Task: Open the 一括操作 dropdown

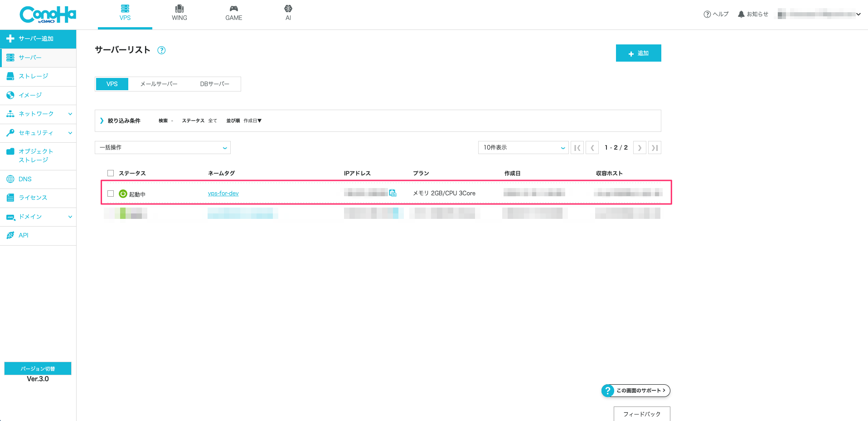Action: coord(162,147)
